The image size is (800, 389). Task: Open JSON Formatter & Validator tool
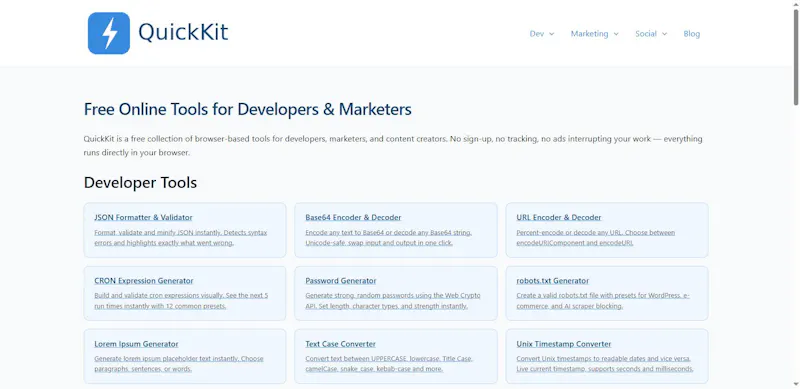[x=143, y=217]
